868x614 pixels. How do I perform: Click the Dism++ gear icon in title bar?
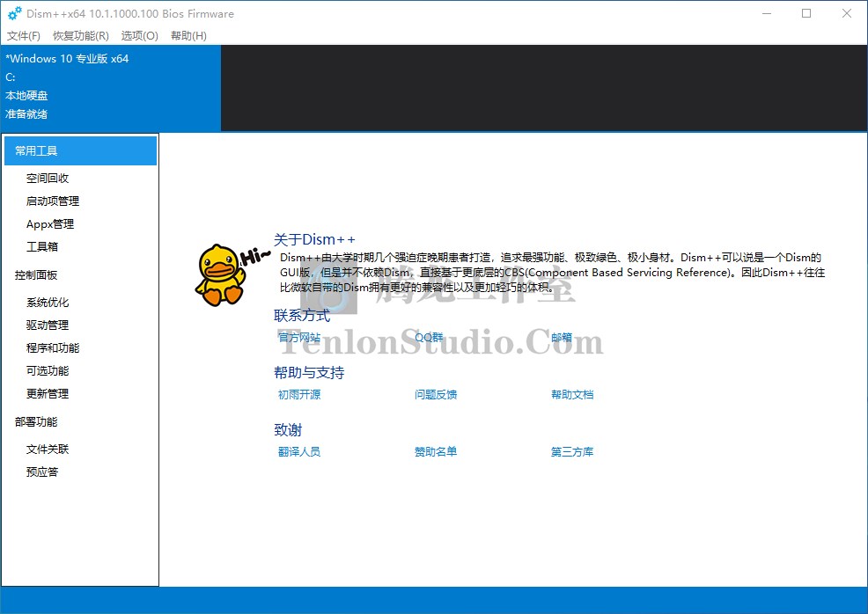pyautogui.click(x=15, y=13)
